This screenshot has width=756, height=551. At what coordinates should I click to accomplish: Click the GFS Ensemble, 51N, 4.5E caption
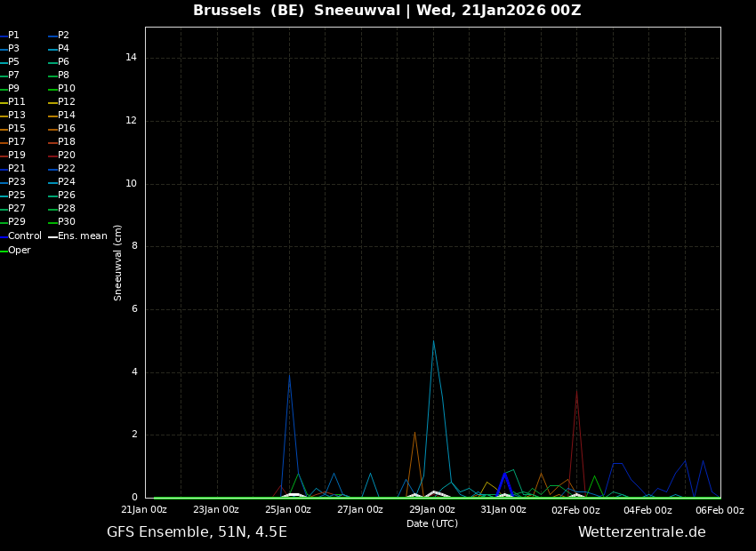(x=197, y=532)
